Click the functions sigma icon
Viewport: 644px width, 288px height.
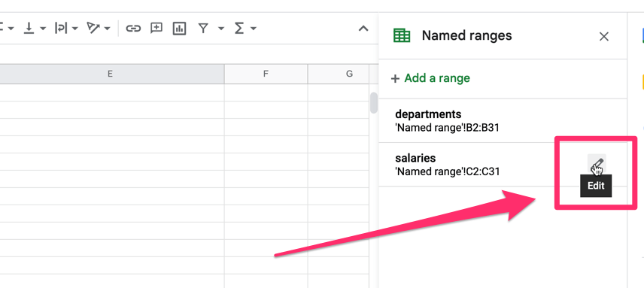click(x=239, y=29)
